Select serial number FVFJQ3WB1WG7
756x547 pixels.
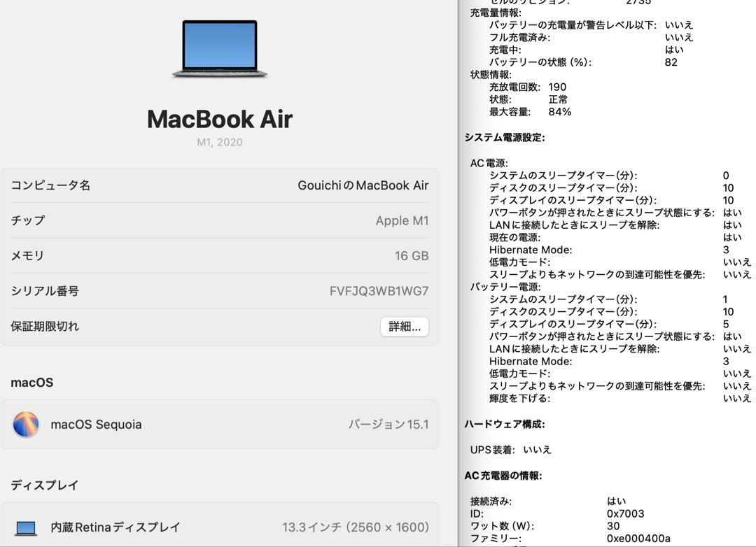click(379, 291)
